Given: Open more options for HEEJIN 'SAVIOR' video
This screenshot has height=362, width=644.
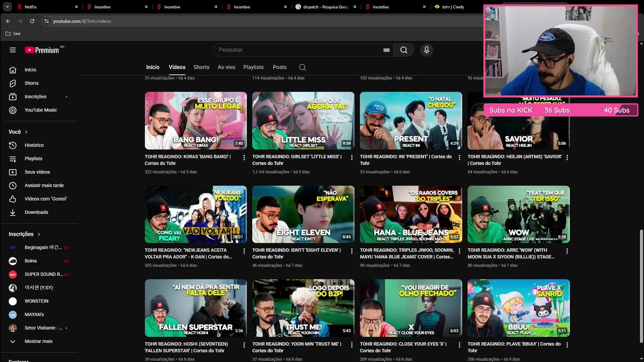Looking at the screenshot, I should 567,157.
